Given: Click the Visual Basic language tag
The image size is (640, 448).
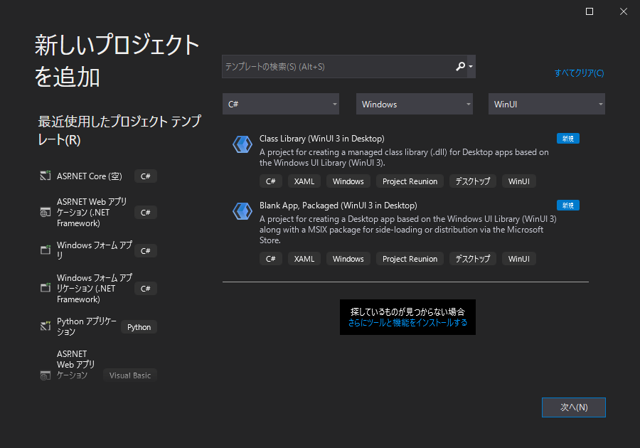Looking at the screenshot, I should pyautogui.click(x=130, y=375).
